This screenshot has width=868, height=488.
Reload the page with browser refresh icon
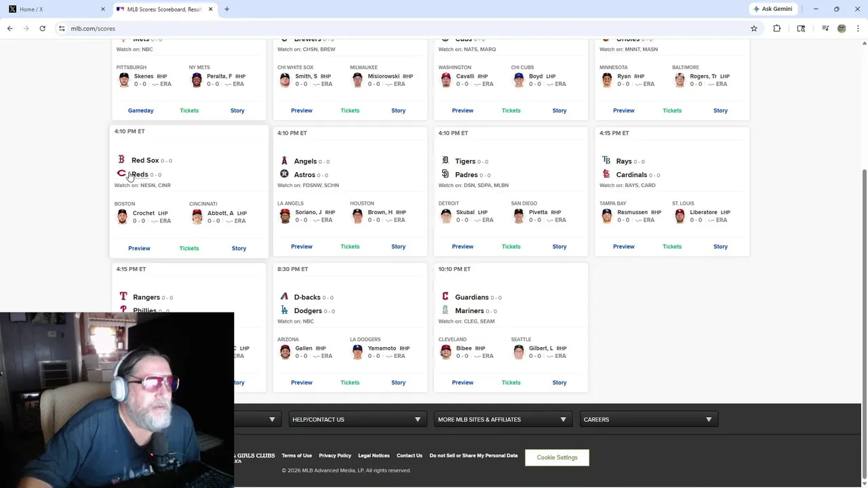(x=42, y=28)
